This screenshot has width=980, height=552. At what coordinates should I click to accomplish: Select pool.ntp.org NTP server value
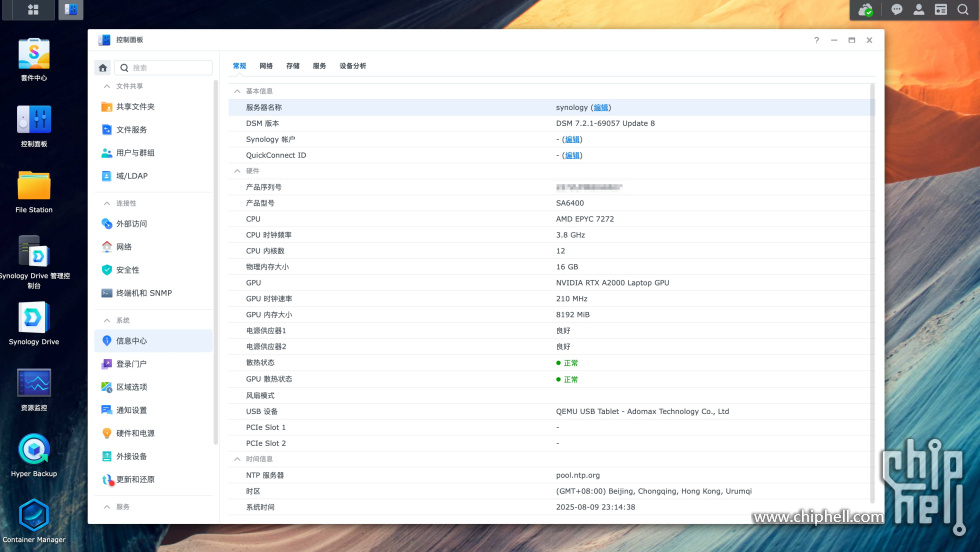pyautogui.click(x=578, y=475)
